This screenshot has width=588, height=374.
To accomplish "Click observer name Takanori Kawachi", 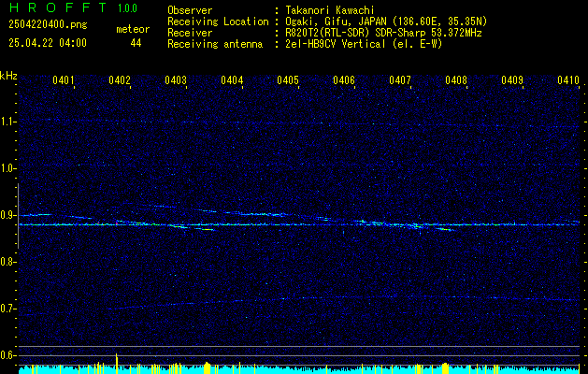I will click(x=330, y=10).
